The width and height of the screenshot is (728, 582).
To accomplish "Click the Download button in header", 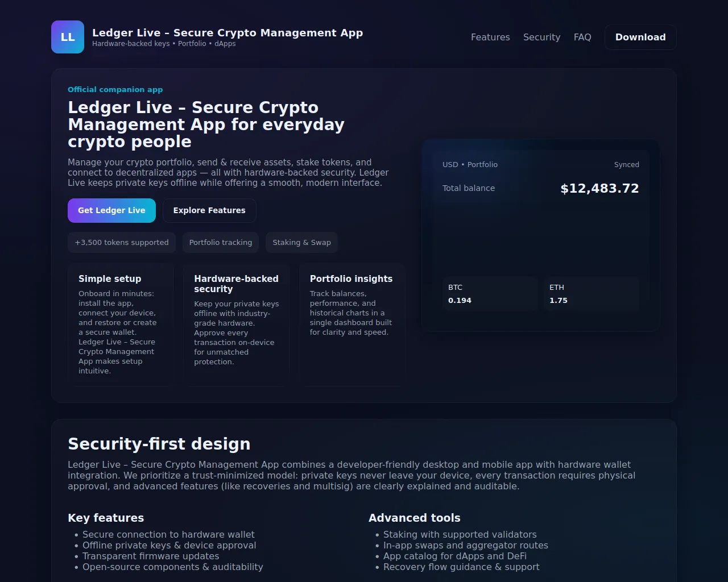I will 640,37.
